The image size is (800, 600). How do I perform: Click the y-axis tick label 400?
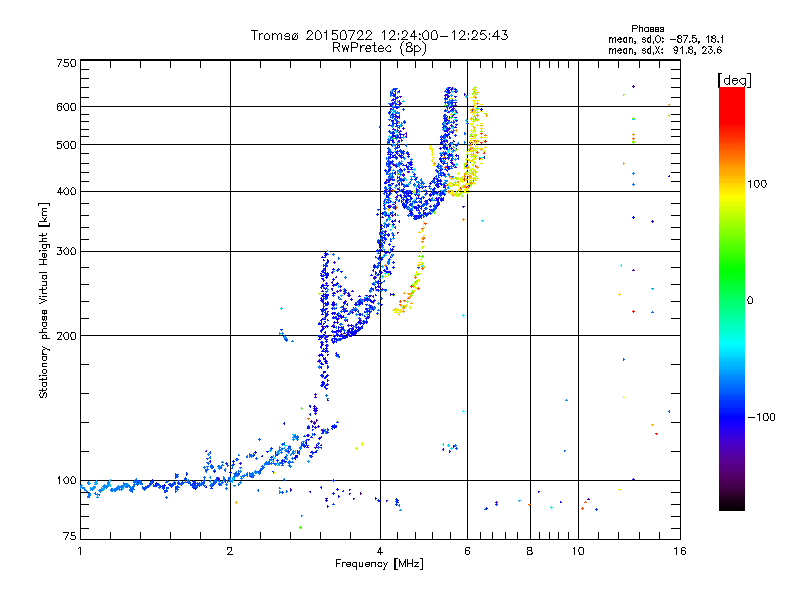66,191
